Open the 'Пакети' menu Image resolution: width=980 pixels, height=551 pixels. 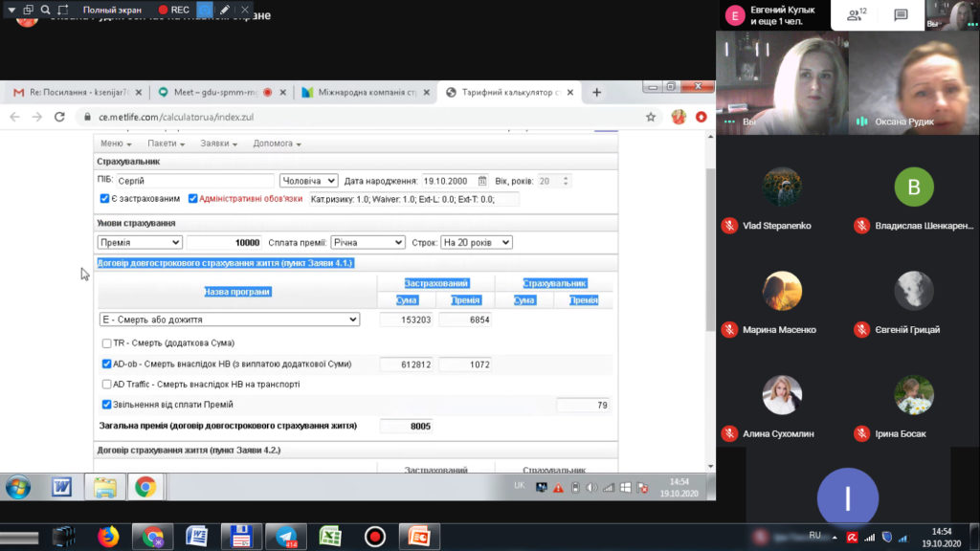[x=167, y=144]
